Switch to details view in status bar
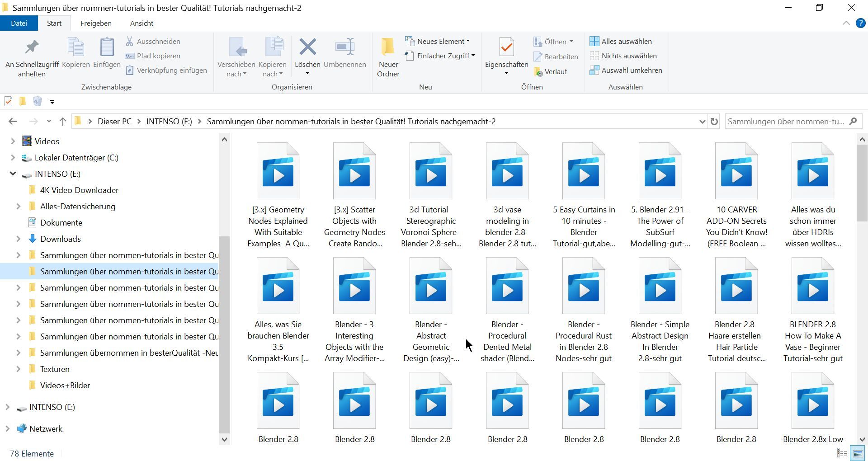868x461 pixels. [842, 453]
